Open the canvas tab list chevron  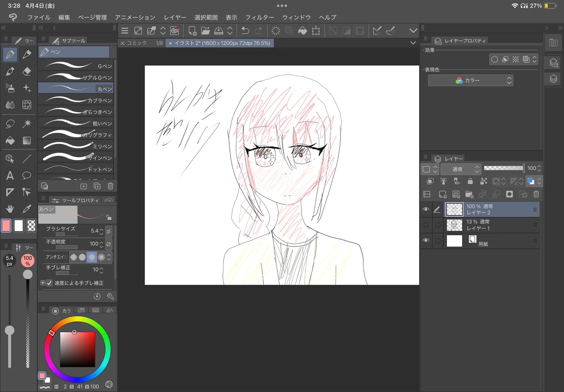coord(413,43)
